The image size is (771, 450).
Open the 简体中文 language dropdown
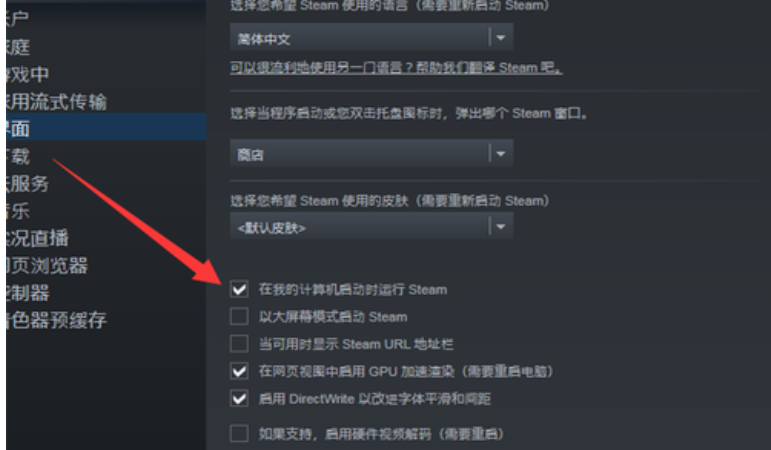(372, 37)
